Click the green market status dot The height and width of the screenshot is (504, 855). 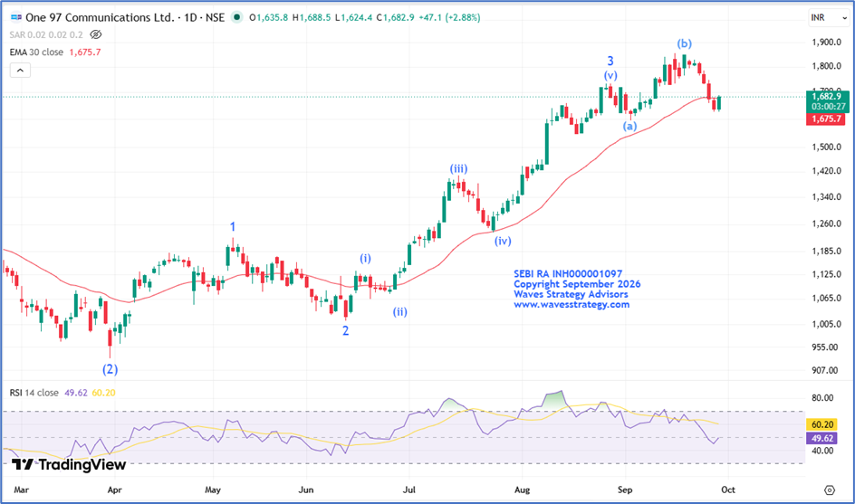[x=236, y=17]
